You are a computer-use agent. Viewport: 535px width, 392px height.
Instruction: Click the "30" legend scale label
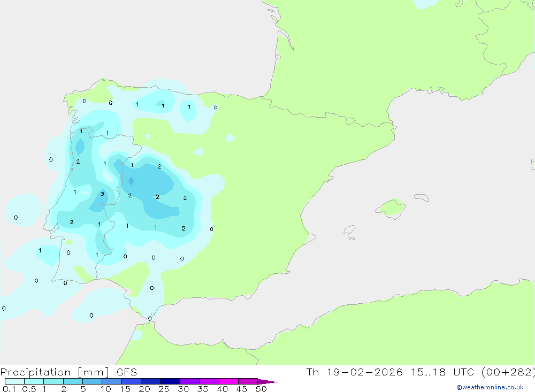184,389
